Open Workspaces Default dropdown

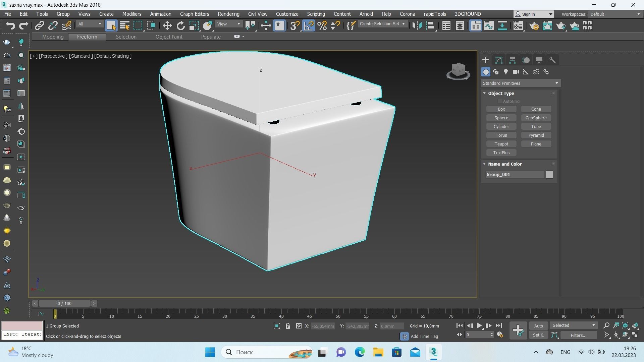[x=615, y=14]
